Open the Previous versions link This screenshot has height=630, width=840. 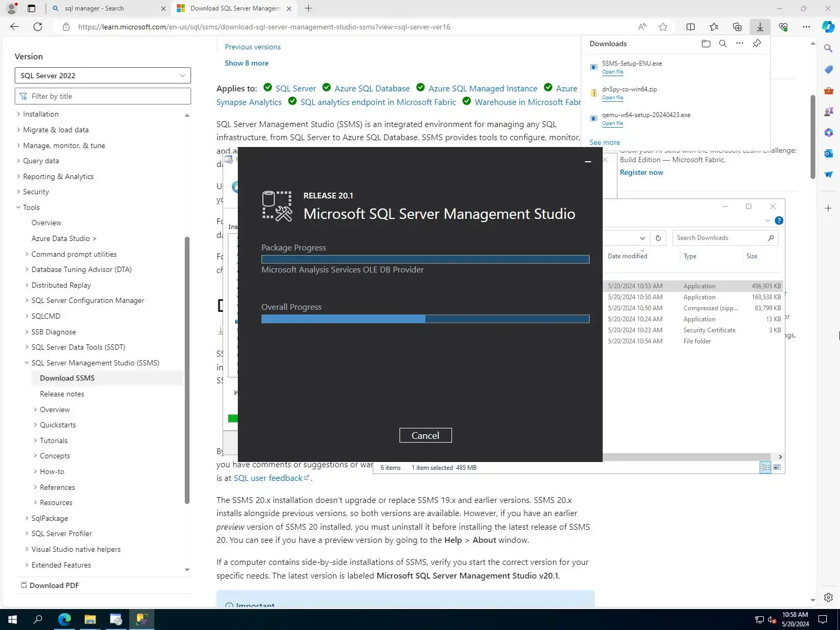pyautogui.click(x=253, y=47)
